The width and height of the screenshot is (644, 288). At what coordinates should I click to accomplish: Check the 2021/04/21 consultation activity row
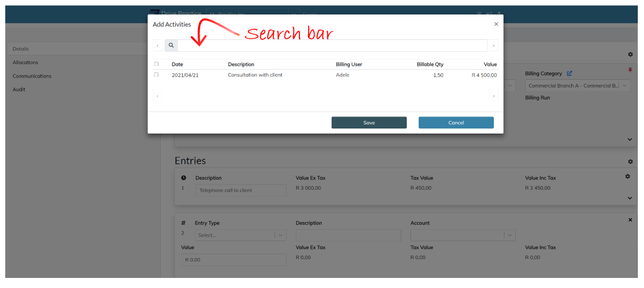(x=156, y=75)
